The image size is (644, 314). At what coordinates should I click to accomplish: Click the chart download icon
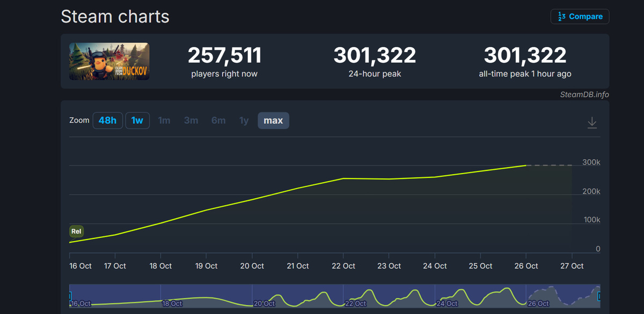[592, 123]
